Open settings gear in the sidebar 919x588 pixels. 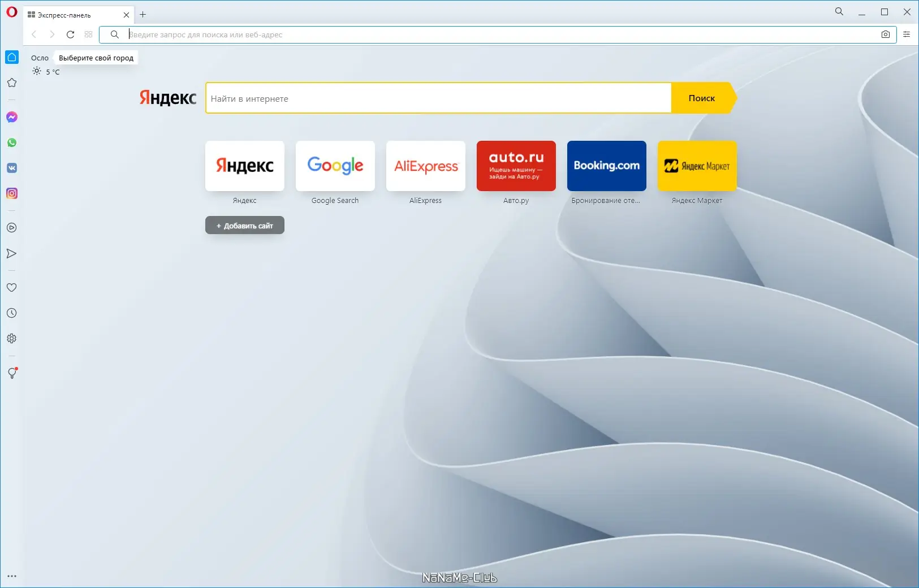coord(12,338)
